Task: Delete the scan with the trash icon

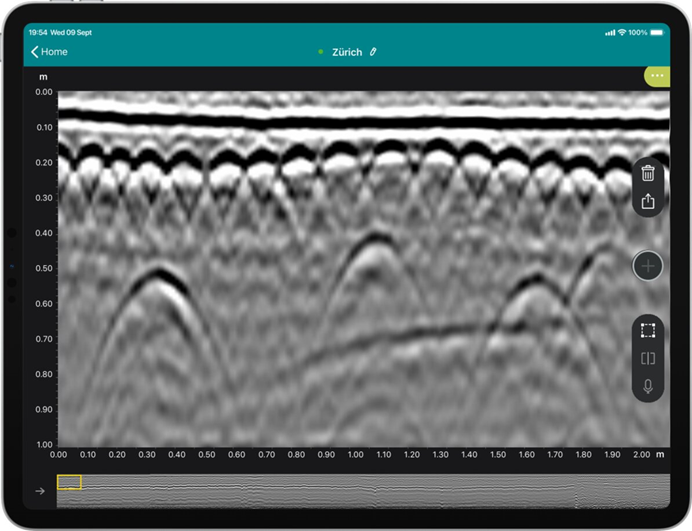Action: pyautogui.click(x=647, y=173)
